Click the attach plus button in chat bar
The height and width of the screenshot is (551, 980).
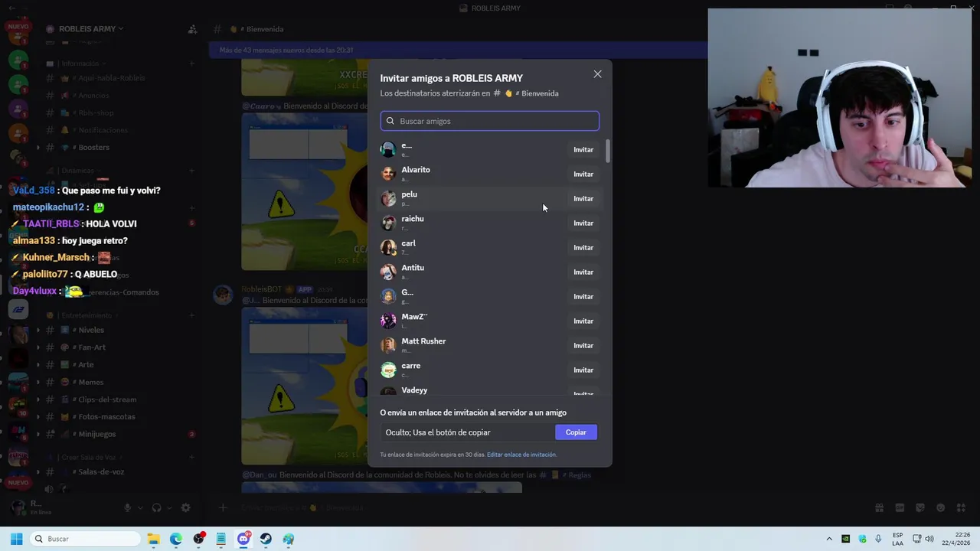pos(223,507)
